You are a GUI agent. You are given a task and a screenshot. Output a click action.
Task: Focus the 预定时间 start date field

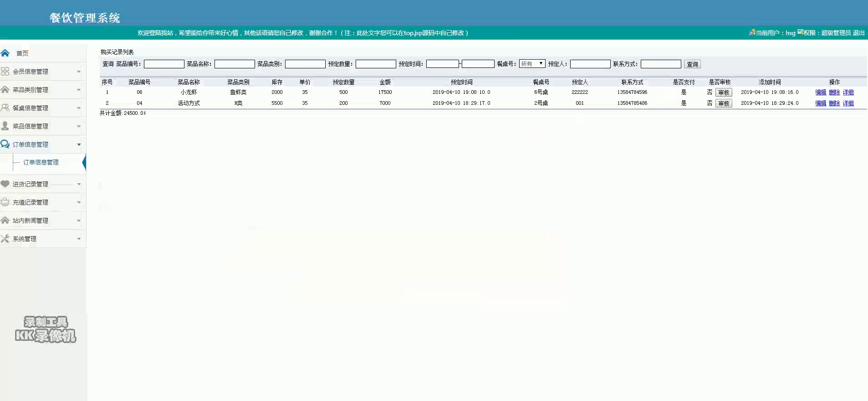[x=443, y=64]
